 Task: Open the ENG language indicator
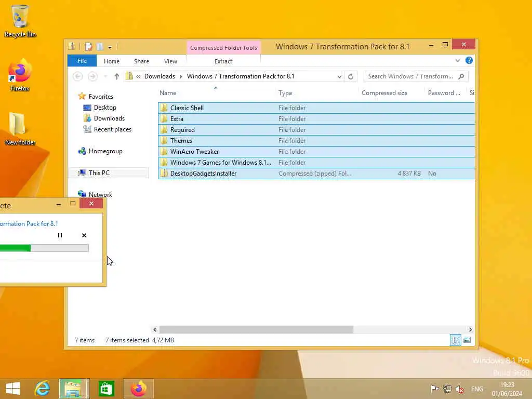(x=477, y=389)
